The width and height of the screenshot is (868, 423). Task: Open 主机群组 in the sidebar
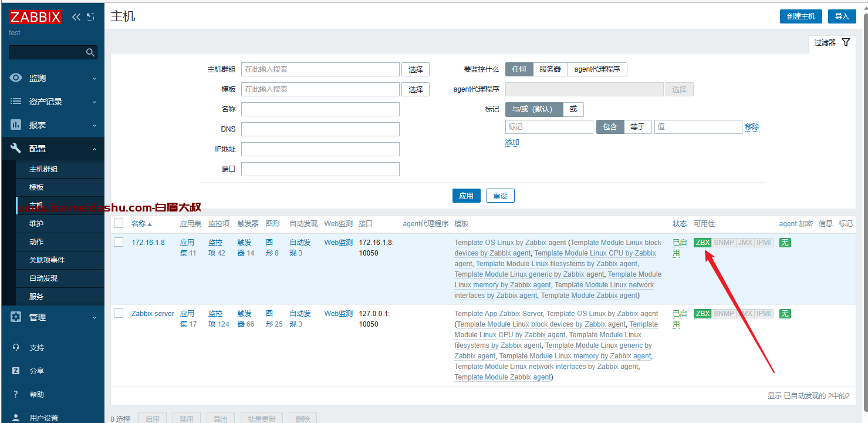(x=43, y=169)
